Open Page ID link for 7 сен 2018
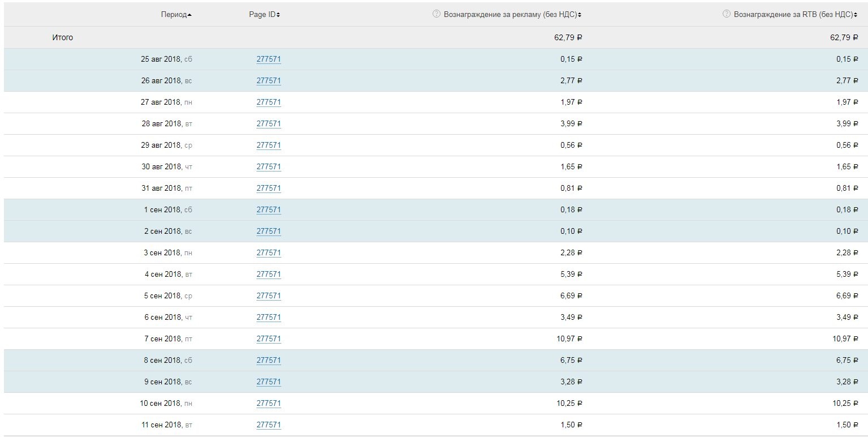Viewport: 868px width, 437px height. tap(269, 339)
